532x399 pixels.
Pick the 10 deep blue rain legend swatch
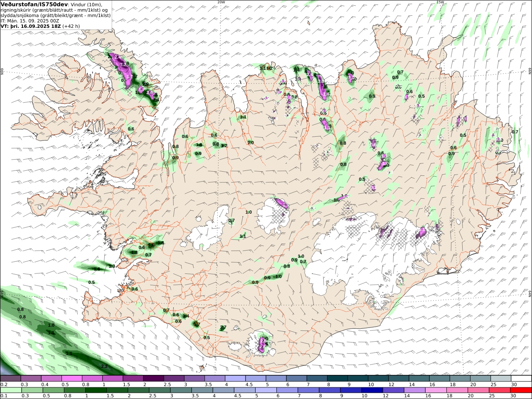click(372, 390)
